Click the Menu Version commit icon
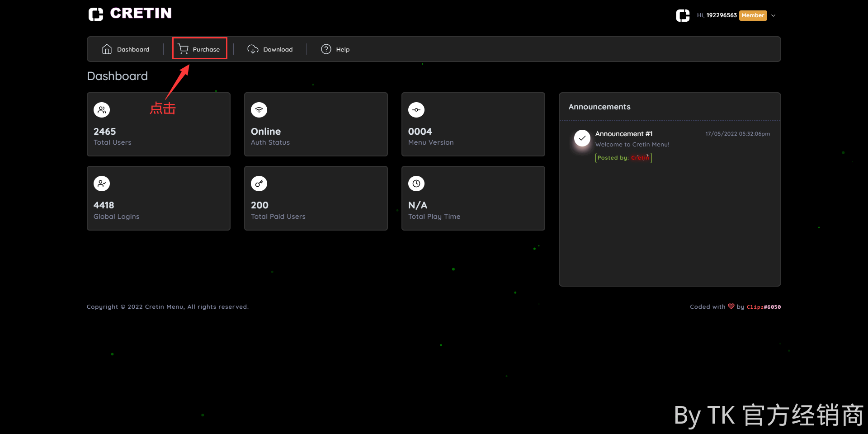The width and height of the screenshot is (868, 434). [x=416, y=110]
